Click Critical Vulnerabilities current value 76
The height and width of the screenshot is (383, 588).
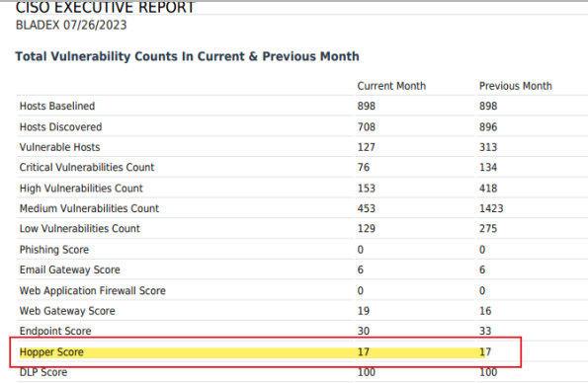[x=364, y=167]
